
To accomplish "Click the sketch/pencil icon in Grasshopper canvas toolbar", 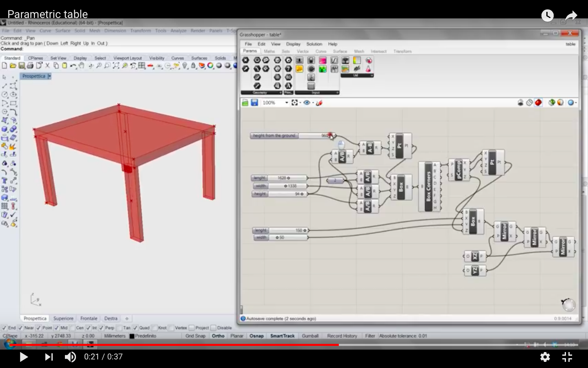I will pos(320,103).
